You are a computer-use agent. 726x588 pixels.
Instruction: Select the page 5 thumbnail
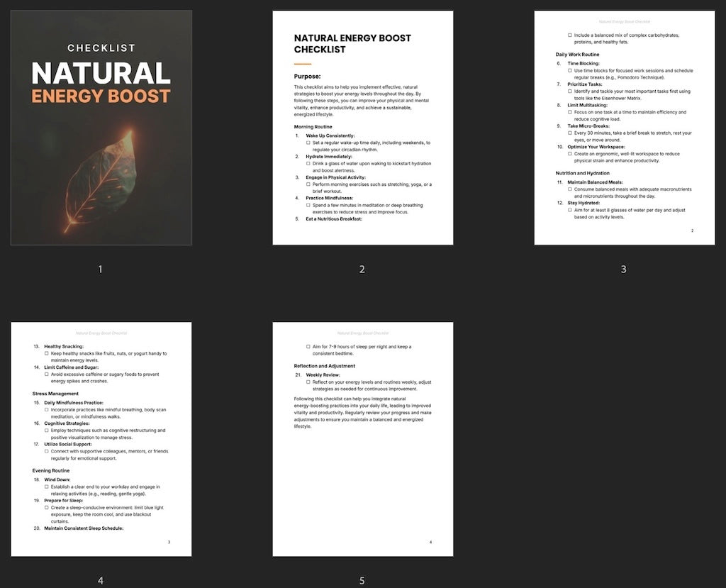click(362, 438)
